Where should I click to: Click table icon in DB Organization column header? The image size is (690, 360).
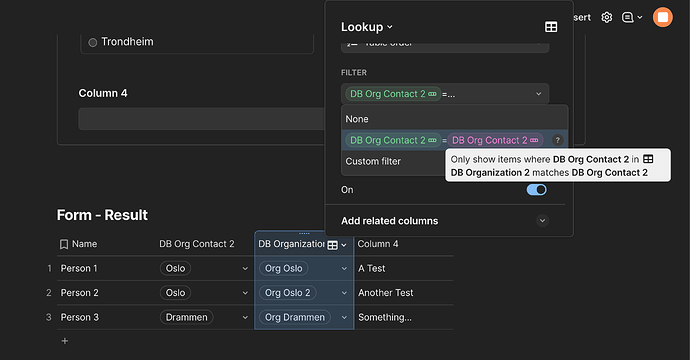click(x=333, y=245)
